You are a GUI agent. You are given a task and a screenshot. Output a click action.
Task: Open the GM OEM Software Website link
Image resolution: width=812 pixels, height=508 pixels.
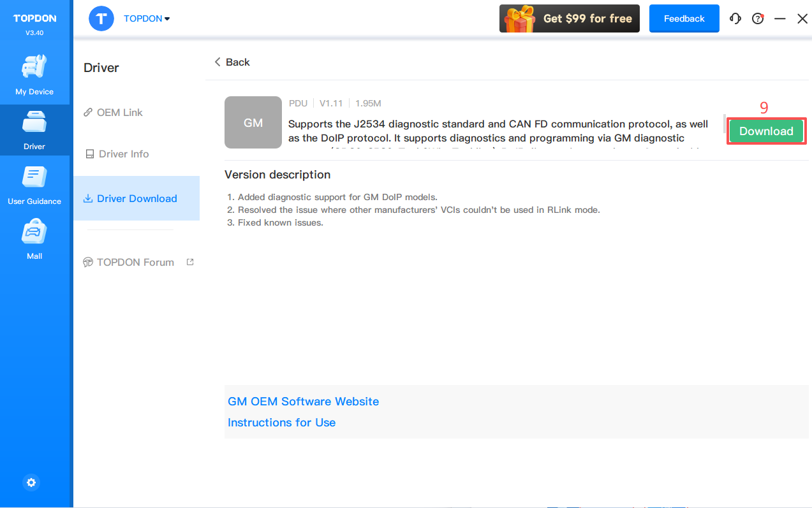(x=303, y=402)
